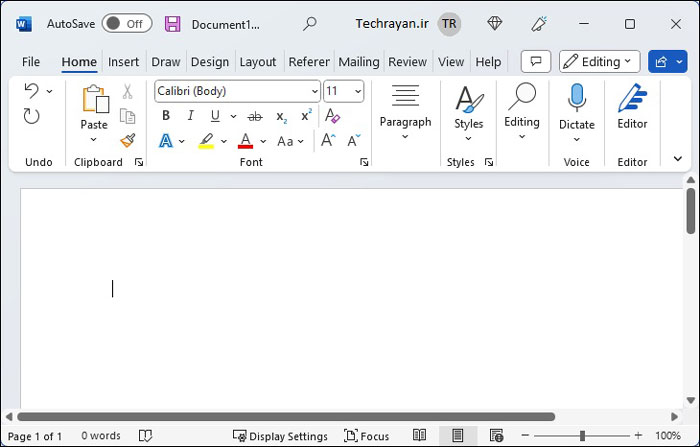Open the Editing mode dropdown
The width and height of the screenshot is (700, 447).
coord(600,61)
